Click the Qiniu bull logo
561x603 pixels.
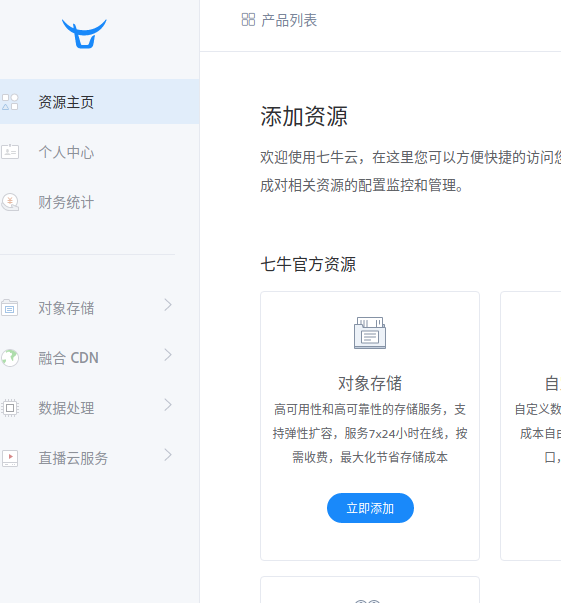point(84,34)
